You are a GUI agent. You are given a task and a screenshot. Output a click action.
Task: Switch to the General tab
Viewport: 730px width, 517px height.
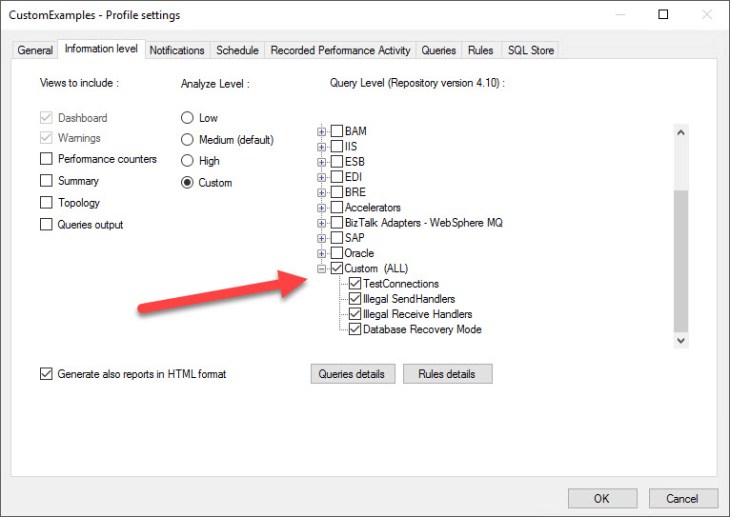pos(35,50)
